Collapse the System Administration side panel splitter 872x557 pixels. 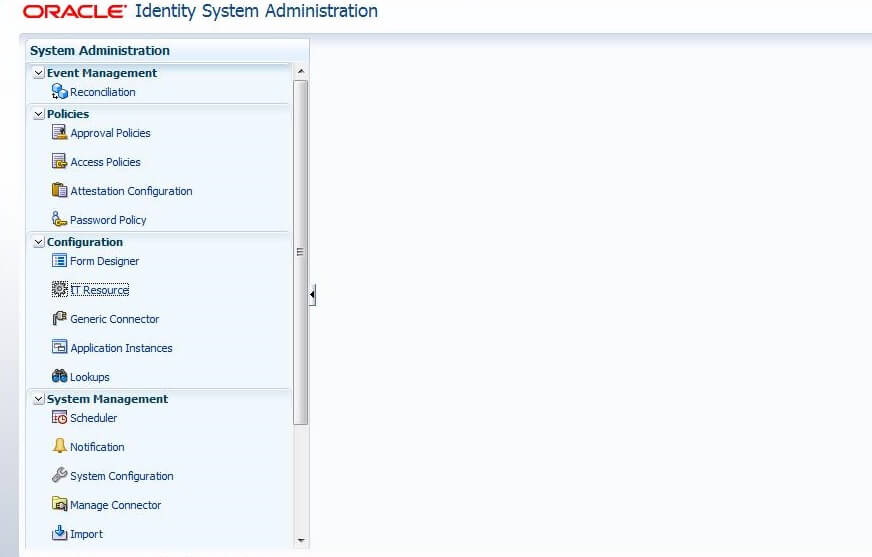(x=312, y=295)
